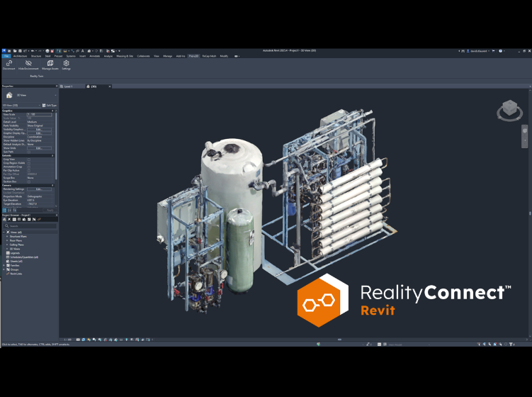Image resolution: width=532 pixels, height=397 pixels.
Task: Click the link icon in Project Browser toolbar
Action: 39,219
